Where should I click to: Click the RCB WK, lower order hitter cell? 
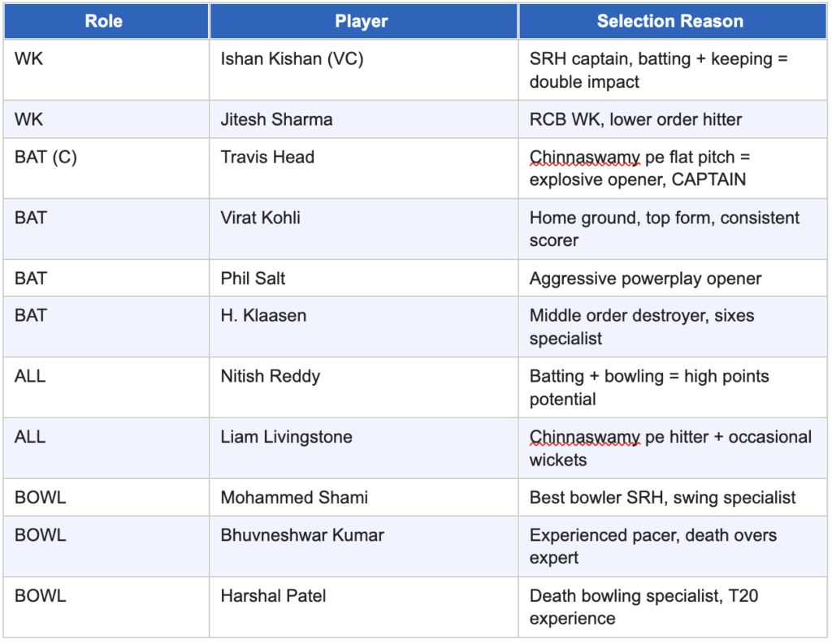pyautogui.click(x=672, y=119)
